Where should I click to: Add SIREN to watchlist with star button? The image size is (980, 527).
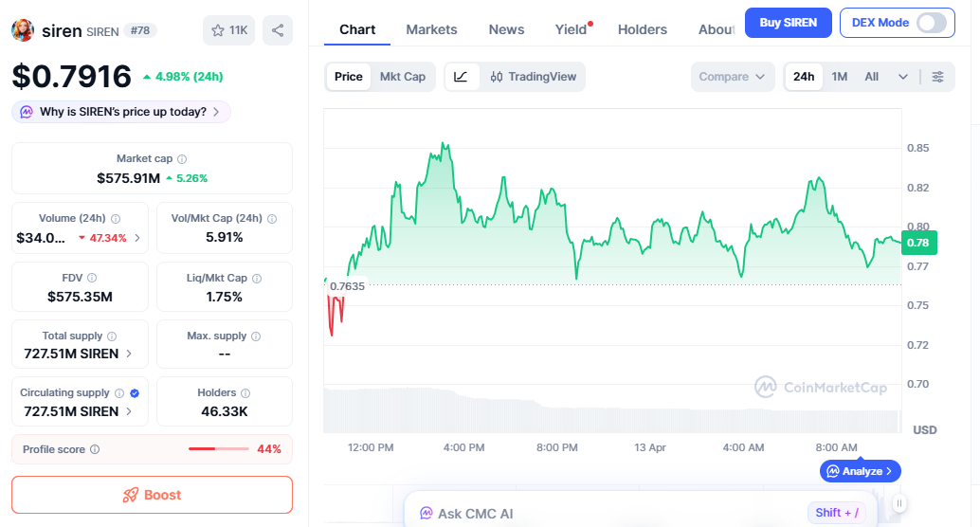pos(228,30)
